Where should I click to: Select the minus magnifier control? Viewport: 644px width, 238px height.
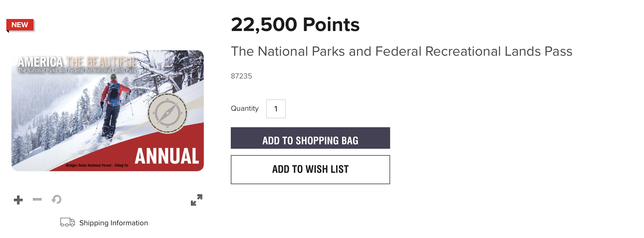point(37,199)
